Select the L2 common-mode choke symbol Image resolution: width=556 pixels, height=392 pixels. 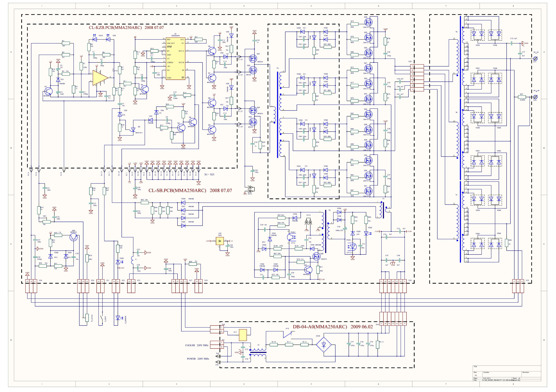258,353
